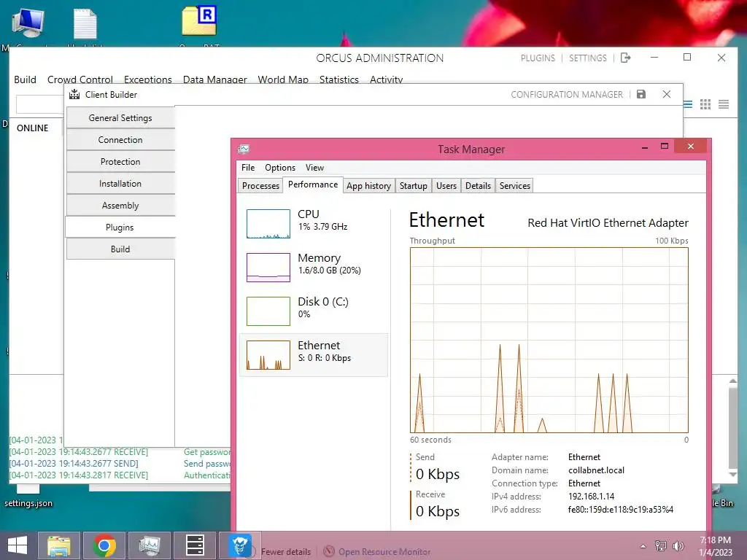Select Plugins section in Client Builder
The width and height of the screenshot is (747, 560).
tap(120, 227)
